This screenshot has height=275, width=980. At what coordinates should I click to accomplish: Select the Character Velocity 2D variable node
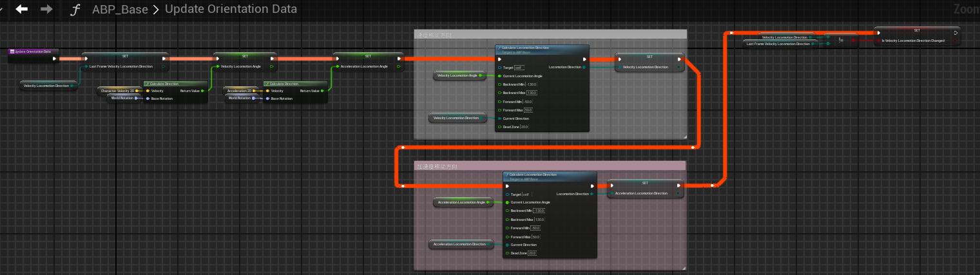point(120,91)
